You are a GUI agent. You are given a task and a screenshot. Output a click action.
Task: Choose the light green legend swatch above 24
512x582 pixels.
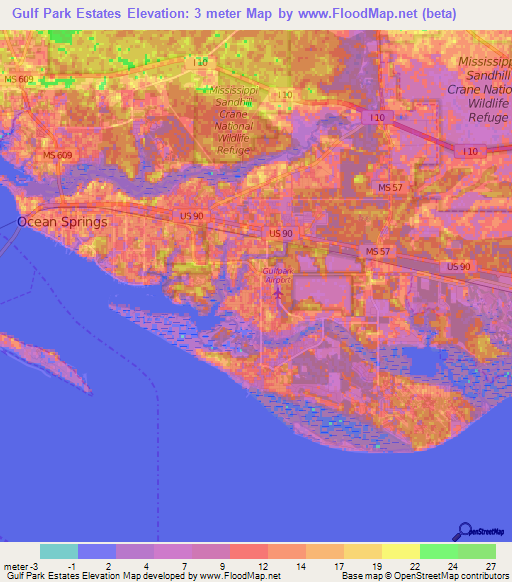pyautogui.click(x=477, y=552)
